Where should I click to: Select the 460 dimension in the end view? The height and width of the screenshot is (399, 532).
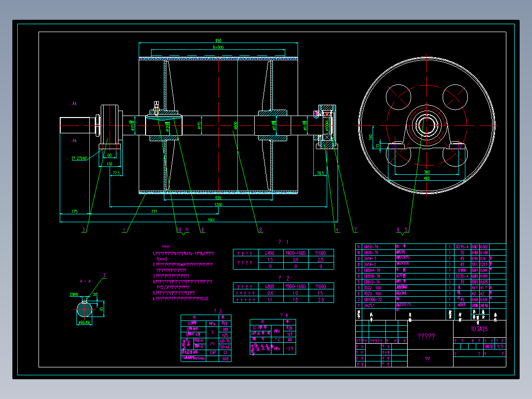click(426, 178)
